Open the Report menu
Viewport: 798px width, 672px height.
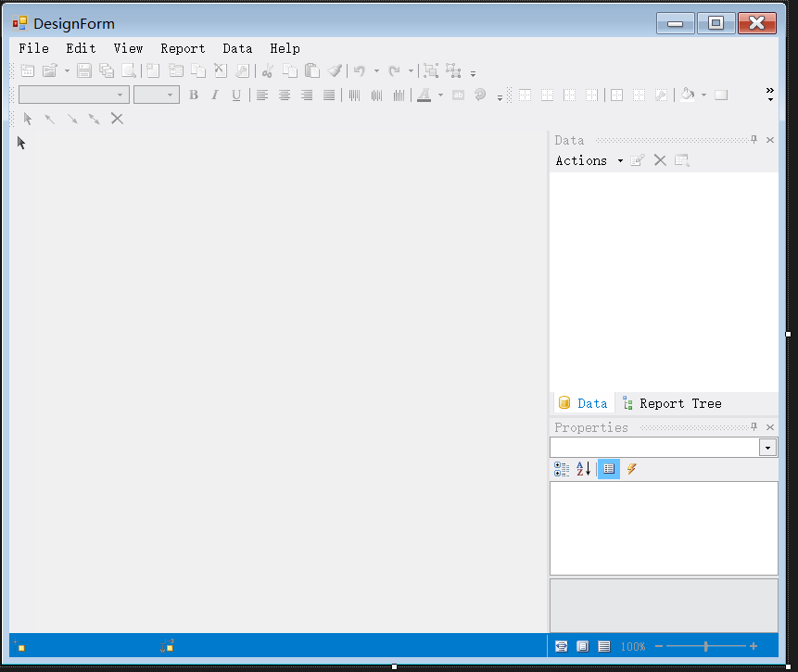click(183, 48)
